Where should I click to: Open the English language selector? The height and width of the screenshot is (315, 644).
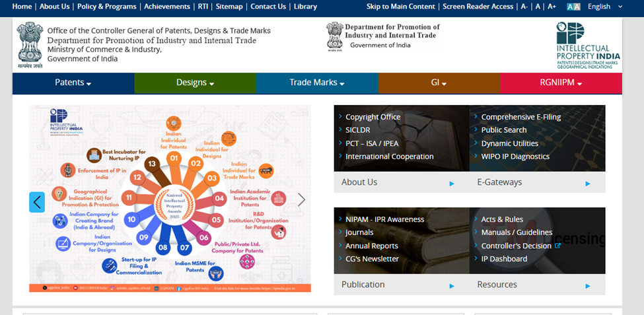(x=604, y=7)
